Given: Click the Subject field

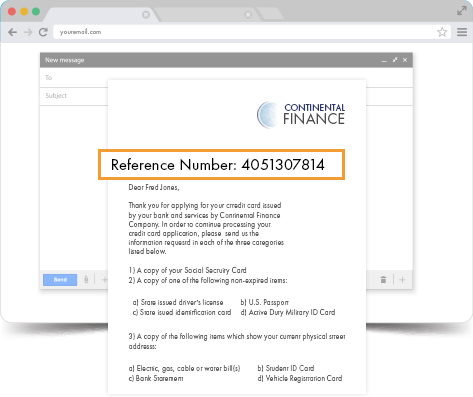Looking at the screenshot, I should pos(226,96).
